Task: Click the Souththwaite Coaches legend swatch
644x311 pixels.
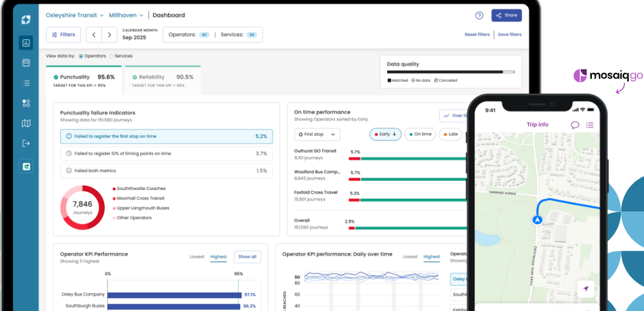Action: coord(114,189)
